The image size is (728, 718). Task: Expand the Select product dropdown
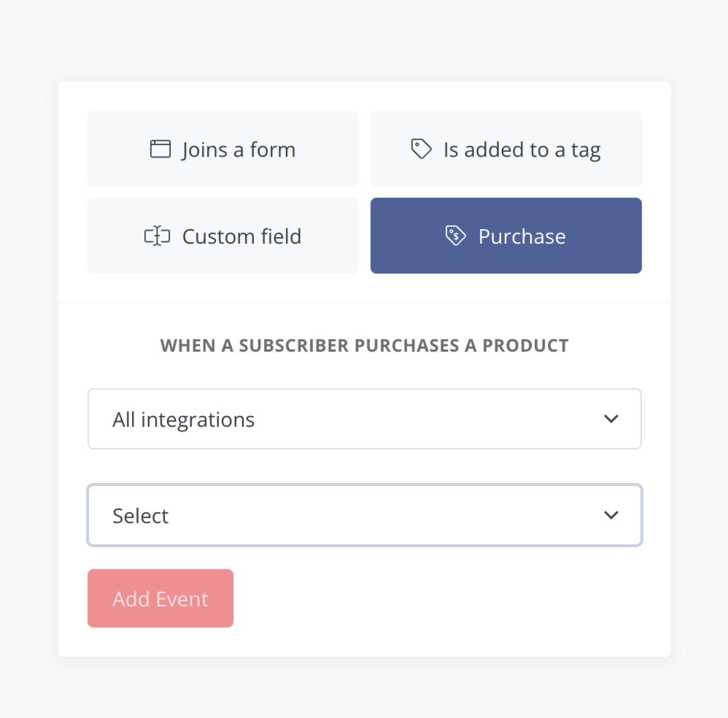364,515
